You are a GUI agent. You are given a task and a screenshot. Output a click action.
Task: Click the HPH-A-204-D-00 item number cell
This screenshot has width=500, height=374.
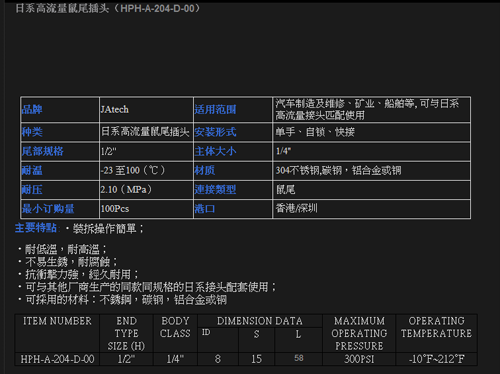57,359
